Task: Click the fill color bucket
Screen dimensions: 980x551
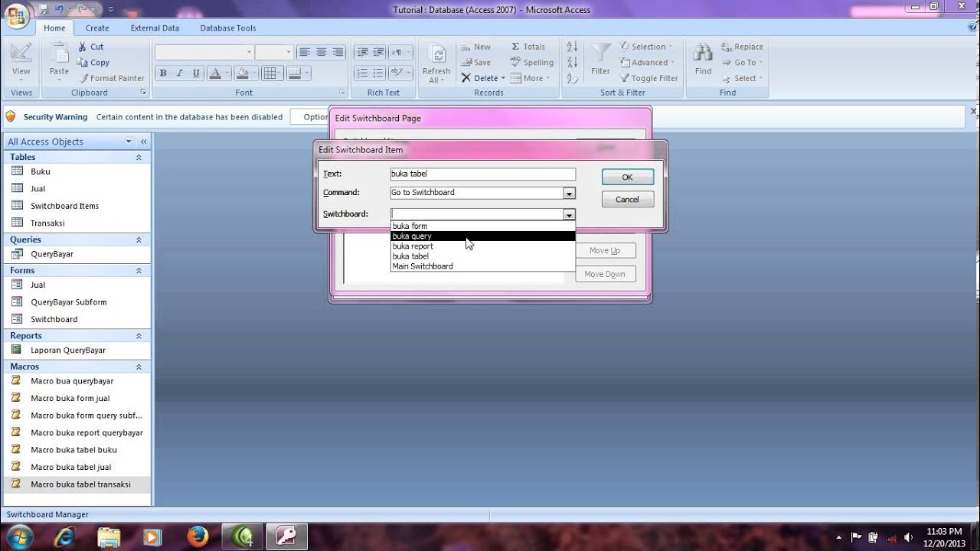Action: pos(243,73)
